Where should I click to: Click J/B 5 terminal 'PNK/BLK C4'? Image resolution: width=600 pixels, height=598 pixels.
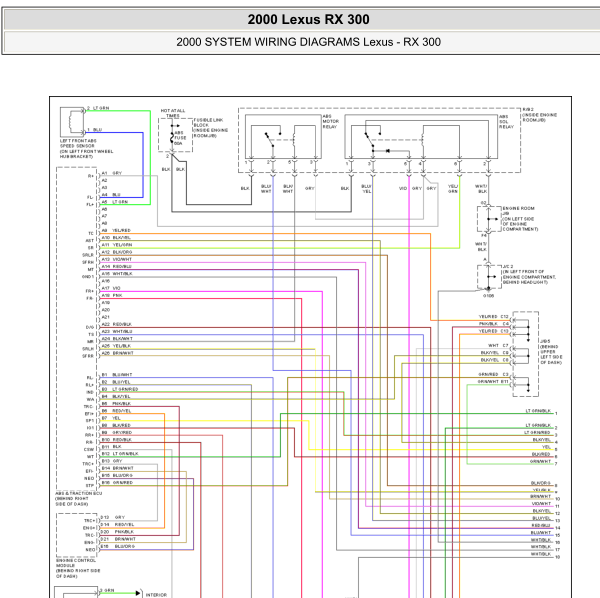click(x=494, y=324)
